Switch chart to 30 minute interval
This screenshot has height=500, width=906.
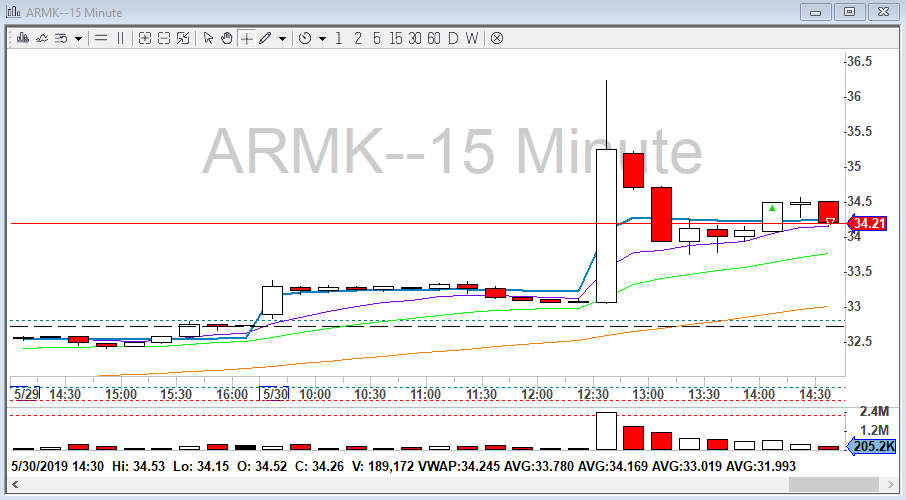[414, 38]
